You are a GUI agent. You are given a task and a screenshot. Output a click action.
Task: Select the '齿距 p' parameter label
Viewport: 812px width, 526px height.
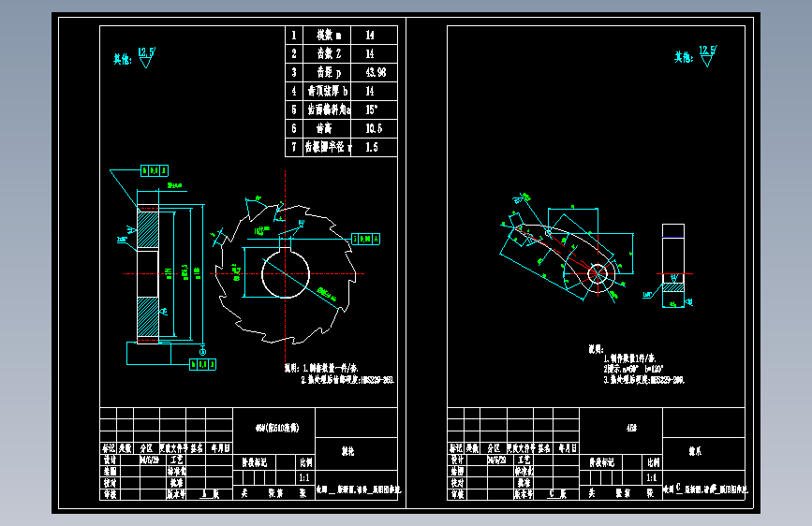pyautogui.click(x=329, y=72)
